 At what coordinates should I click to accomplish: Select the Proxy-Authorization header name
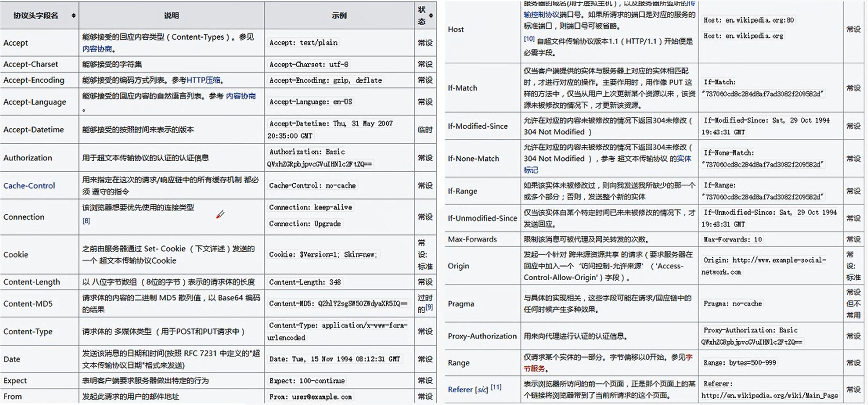(x=482, y=336)
